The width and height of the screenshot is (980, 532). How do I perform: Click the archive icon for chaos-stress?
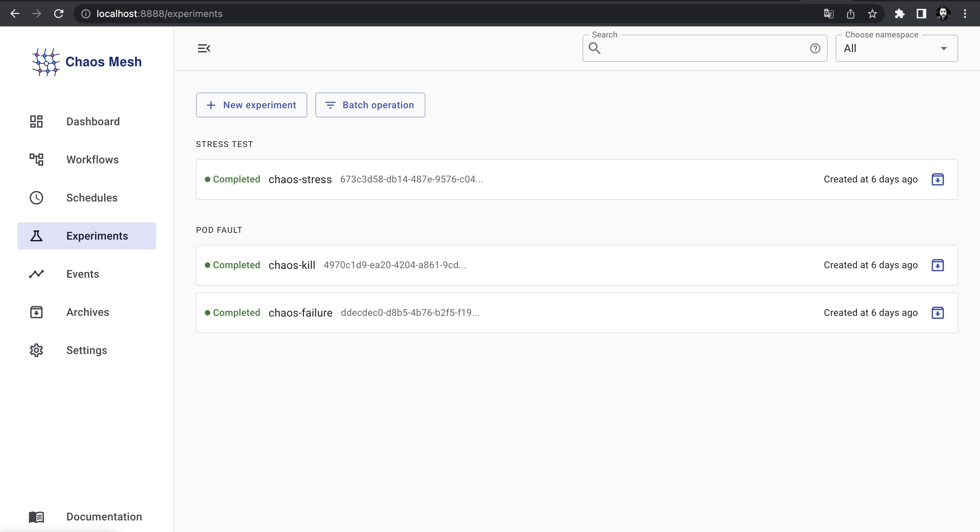click(938, 179)
